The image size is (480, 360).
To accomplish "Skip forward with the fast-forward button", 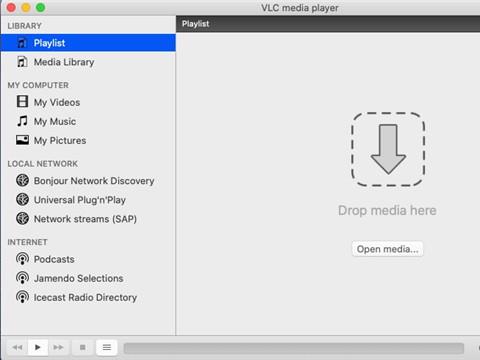I will click(58, 347).
